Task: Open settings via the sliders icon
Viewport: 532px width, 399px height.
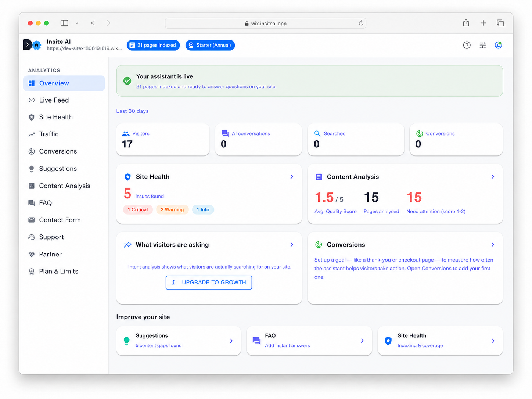Action: tap(483, 45)
